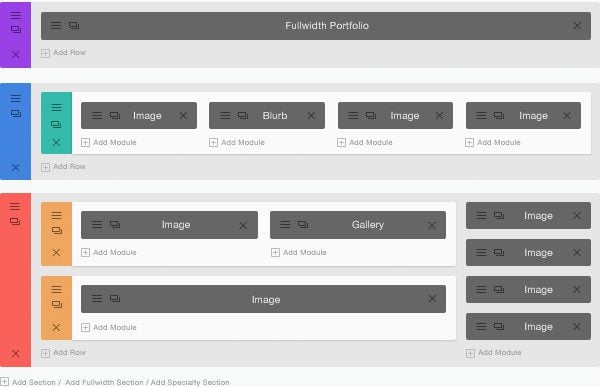Open the purple fullwidth section settings
Image resolution: width=600 pixels, height=387 pixels.
(x=16, y=15)
